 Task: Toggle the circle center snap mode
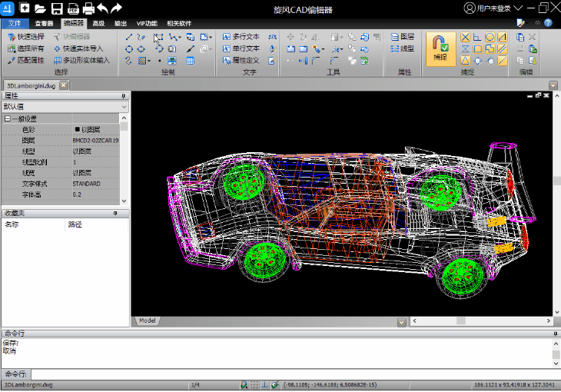point(490,37)
